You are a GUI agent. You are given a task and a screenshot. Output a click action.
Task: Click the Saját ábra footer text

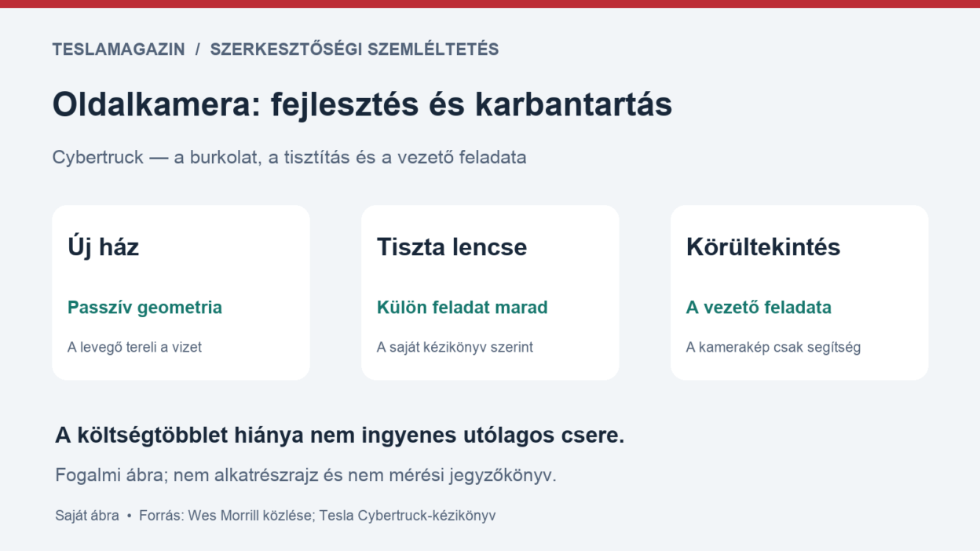point(87,516)
